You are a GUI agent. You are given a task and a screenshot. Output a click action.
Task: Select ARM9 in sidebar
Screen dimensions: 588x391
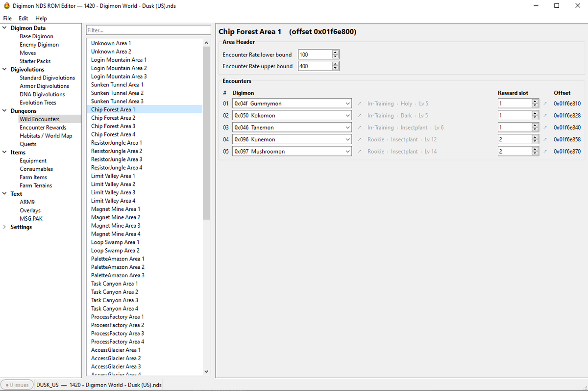click(27, 202)
